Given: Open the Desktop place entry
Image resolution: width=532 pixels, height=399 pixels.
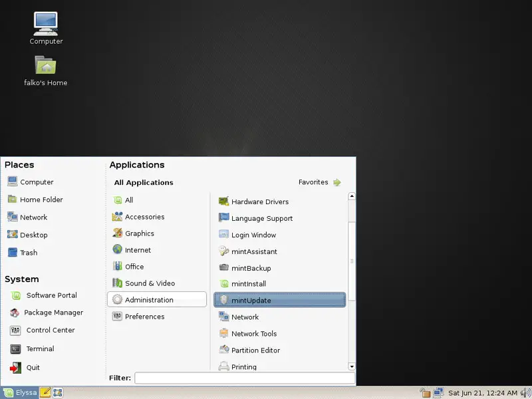Looking at the screenshot, I should coord(27,235).
